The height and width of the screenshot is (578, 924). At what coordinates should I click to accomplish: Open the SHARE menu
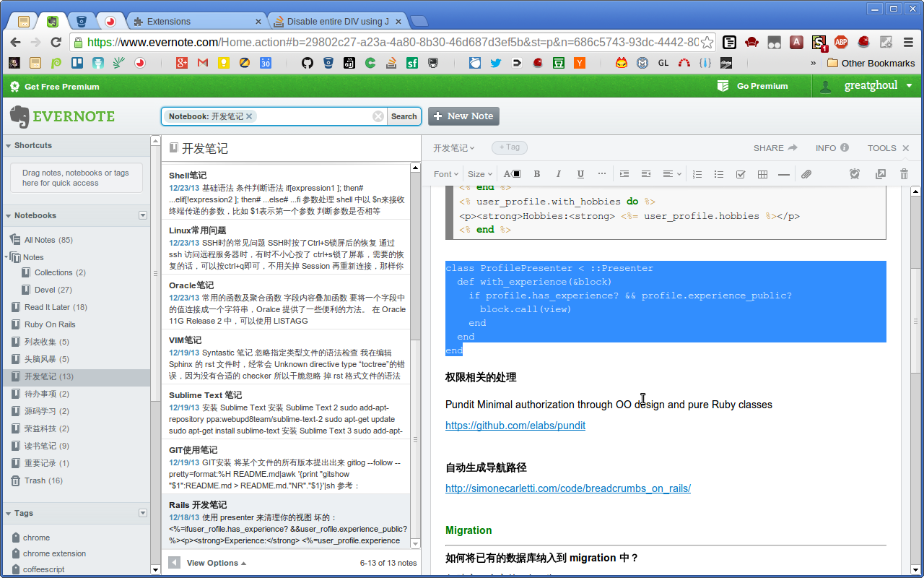point(775,148)
